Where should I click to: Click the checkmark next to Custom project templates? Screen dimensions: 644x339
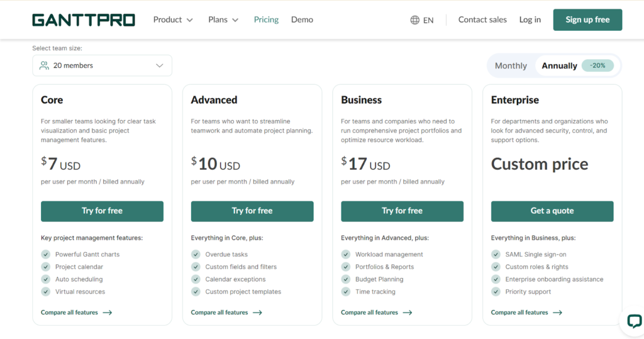(196, 291)
